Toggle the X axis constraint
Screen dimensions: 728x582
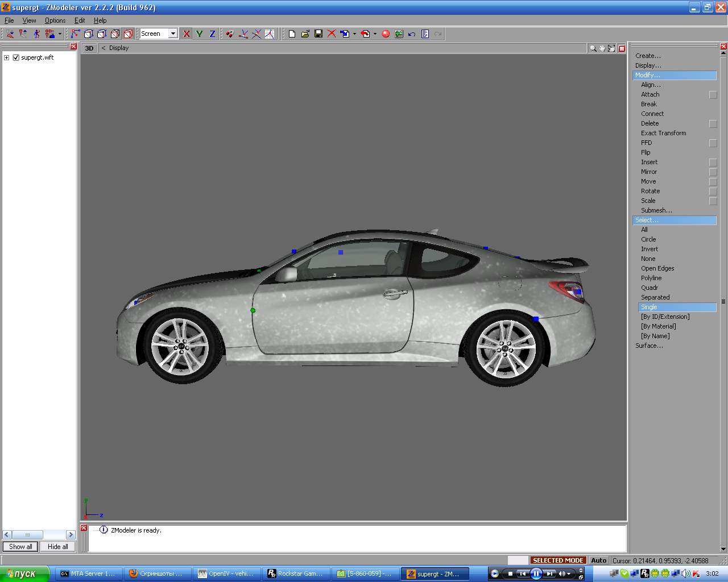(186, 34)
